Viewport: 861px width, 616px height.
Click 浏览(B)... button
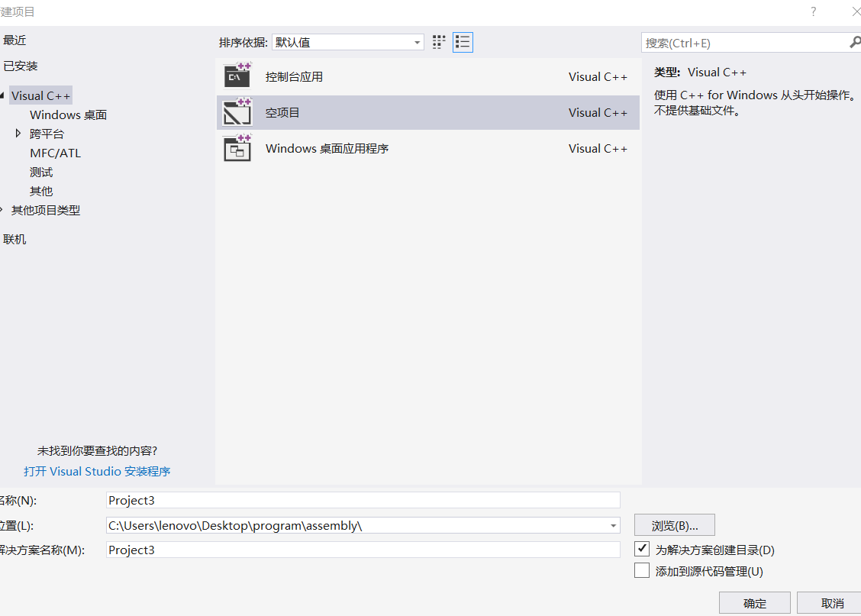coord(674,525)
